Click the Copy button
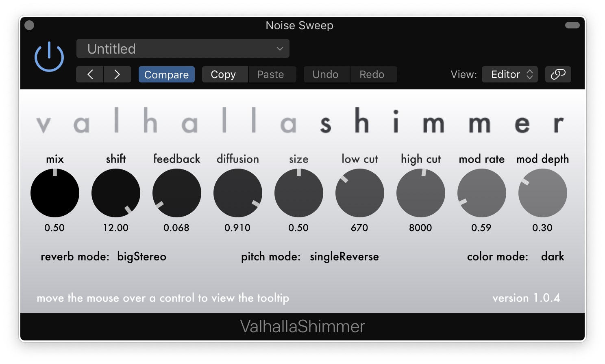This screenshot has height=364, width=605. (225, 74)
